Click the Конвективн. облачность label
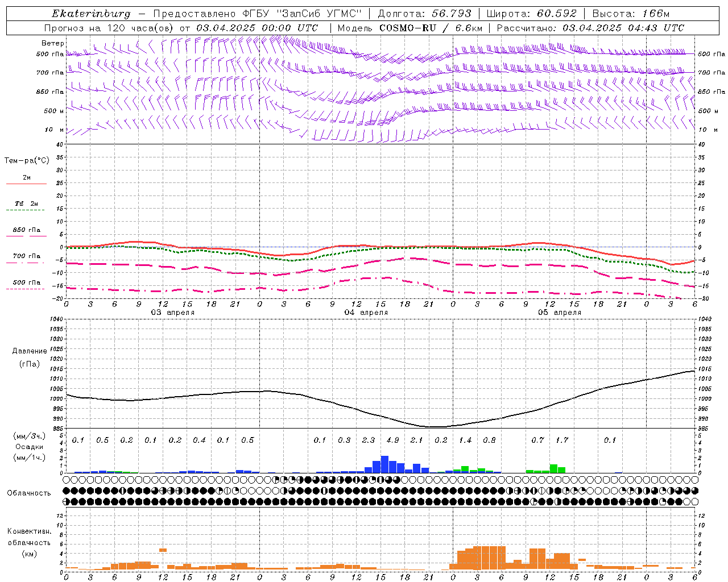The image size is (728, 582). coord(29,542)
